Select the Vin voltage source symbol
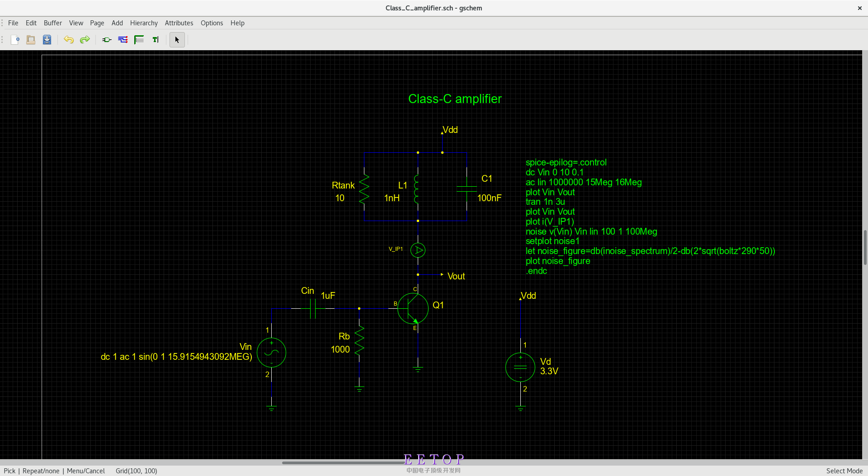This screenshot has width=868, height=476. (x=271, y=353)
